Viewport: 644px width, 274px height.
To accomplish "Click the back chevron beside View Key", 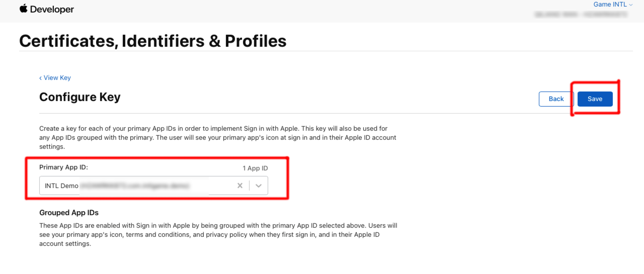I will point(41,78).
